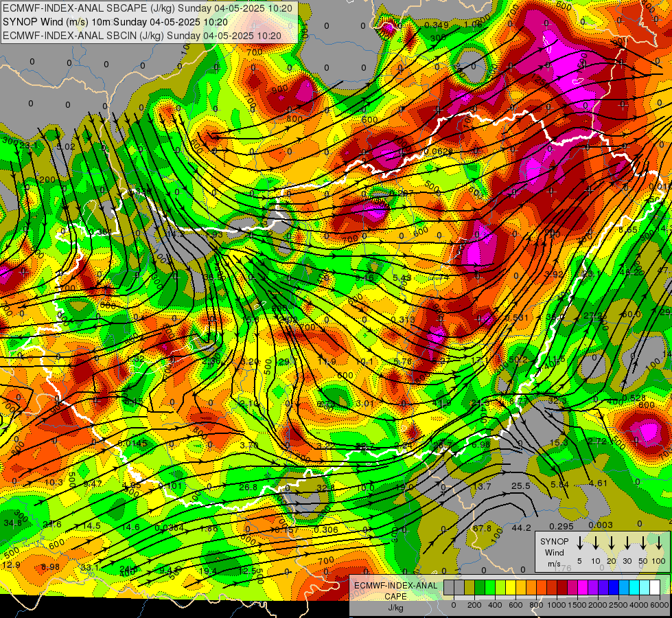Pick the pure yellow CAPE legend swatch
The image size is (672, 618).
[x=511, y=588]
